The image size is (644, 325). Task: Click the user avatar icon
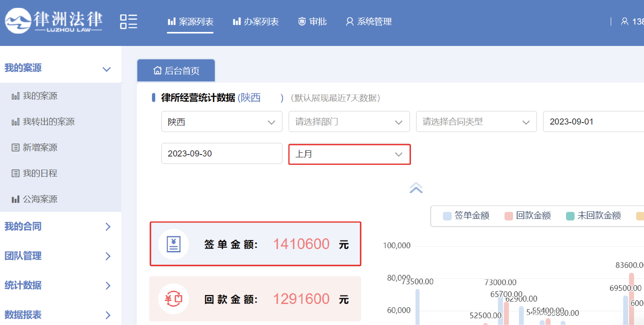coord(625,21)
